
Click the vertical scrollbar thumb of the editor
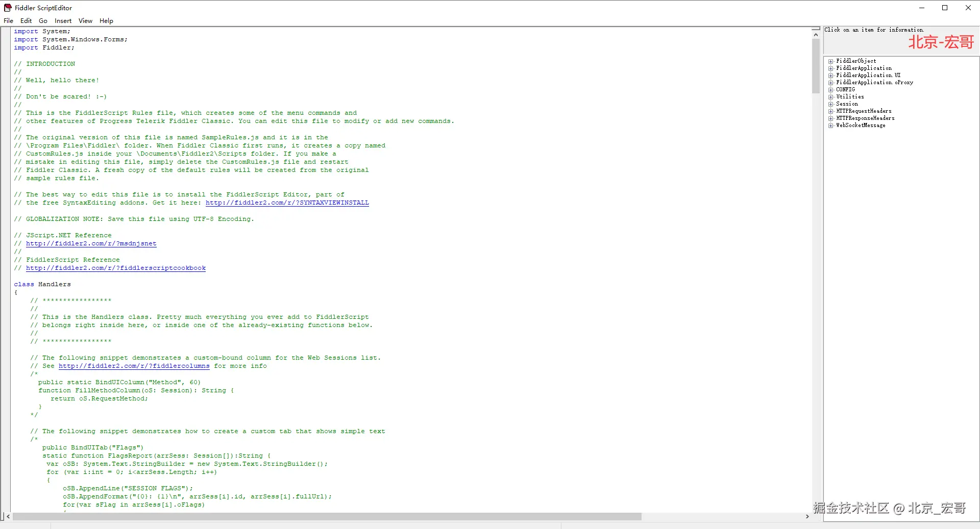point(816,66)
